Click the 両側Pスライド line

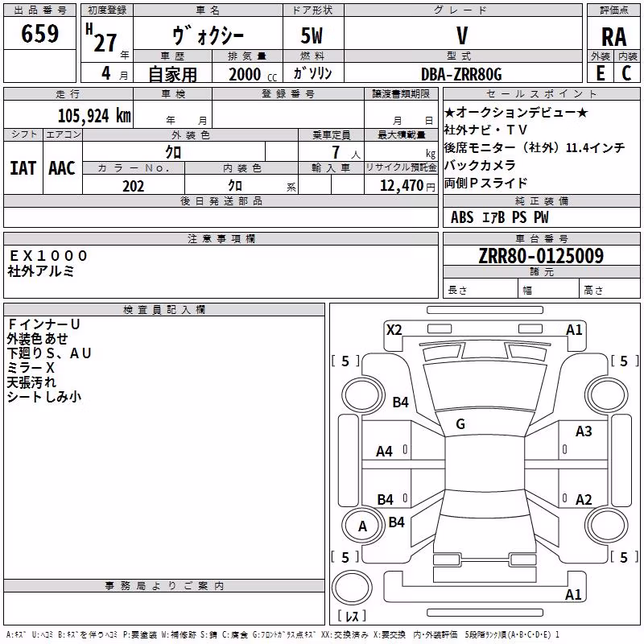[x=485, y=183]
